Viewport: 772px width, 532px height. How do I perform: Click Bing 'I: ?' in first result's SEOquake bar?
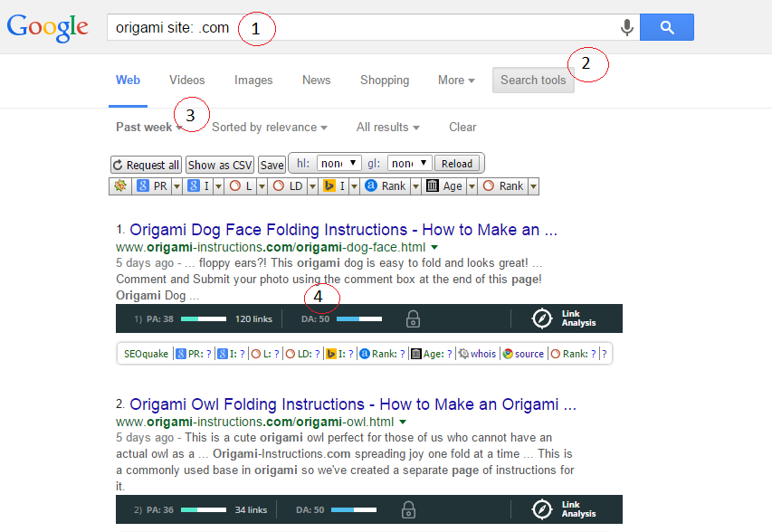(340, 354)
